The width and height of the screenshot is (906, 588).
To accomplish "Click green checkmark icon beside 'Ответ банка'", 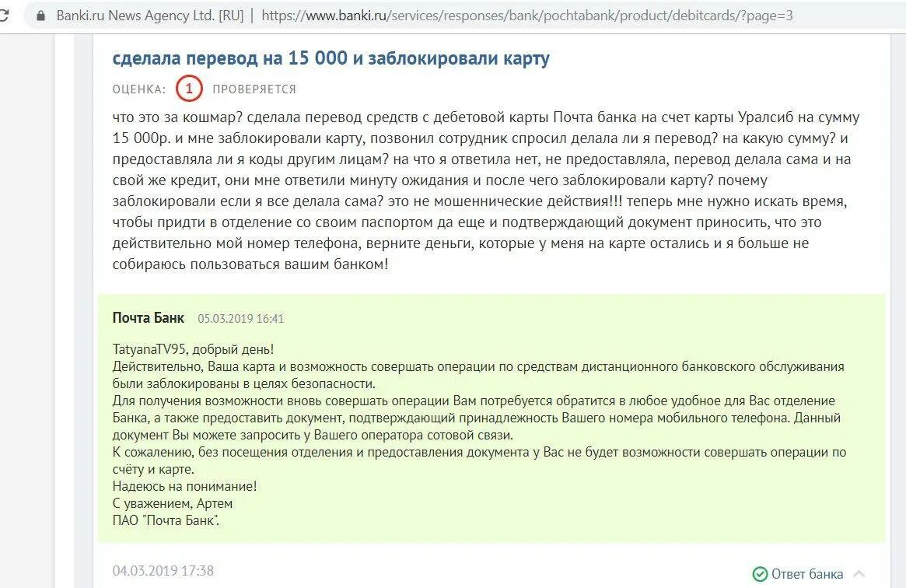I will tap(760, 574).
